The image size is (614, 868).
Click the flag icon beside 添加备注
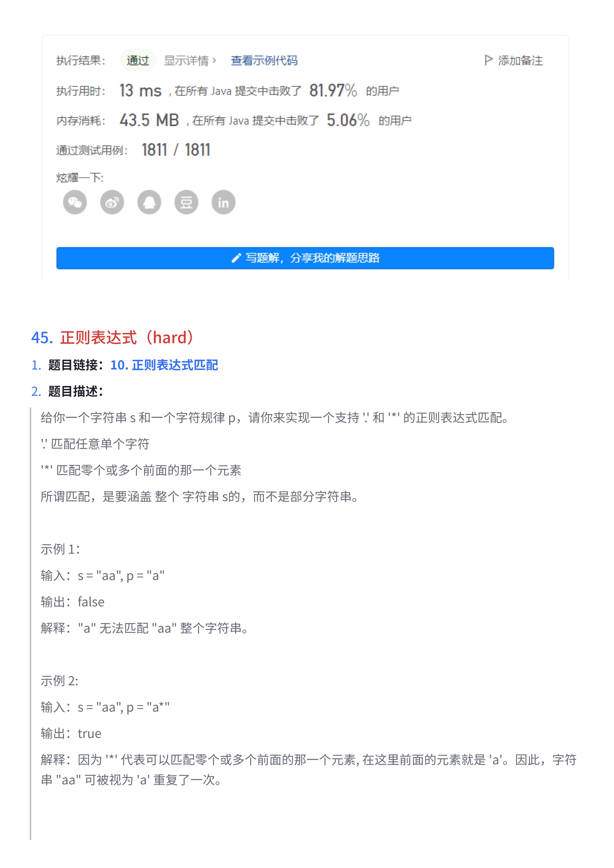pyautogui.click(x=488, y=60)
